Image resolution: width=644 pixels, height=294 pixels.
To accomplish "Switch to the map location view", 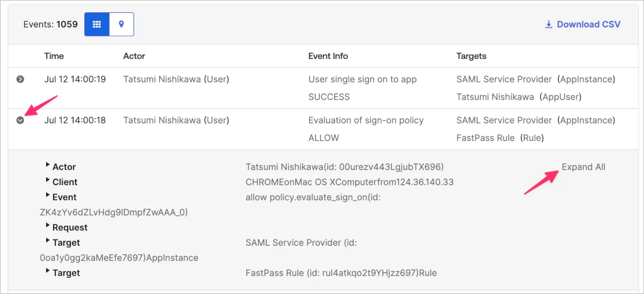I will [122, 24].
